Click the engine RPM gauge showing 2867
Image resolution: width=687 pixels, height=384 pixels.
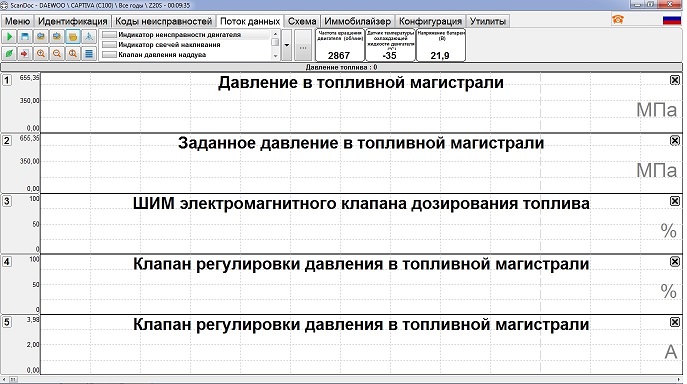(340, 45)
